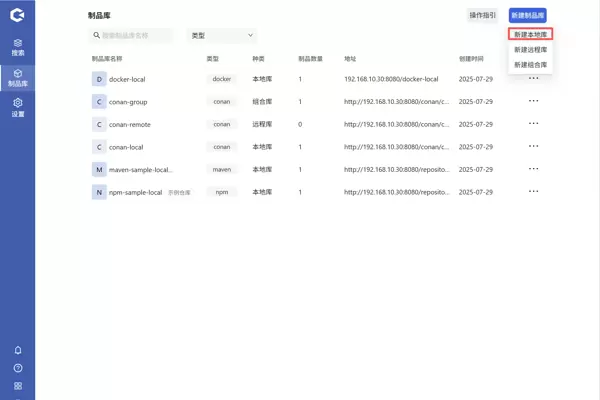
Task: Open the more-actions menu for conan-remote
Action: coord(533,124)
